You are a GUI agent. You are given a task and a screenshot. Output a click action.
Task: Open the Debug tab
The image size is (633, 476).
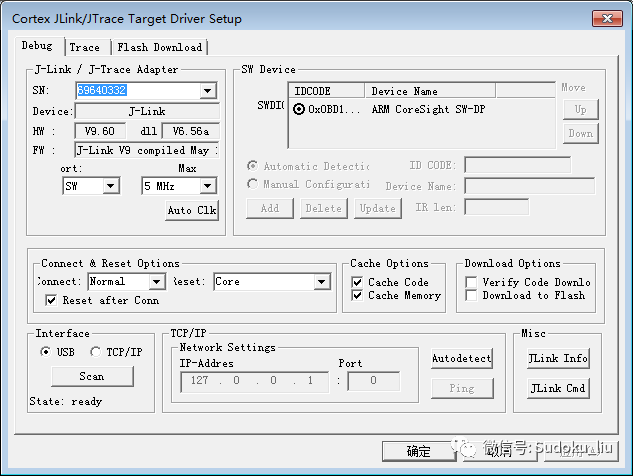[38, 46]
